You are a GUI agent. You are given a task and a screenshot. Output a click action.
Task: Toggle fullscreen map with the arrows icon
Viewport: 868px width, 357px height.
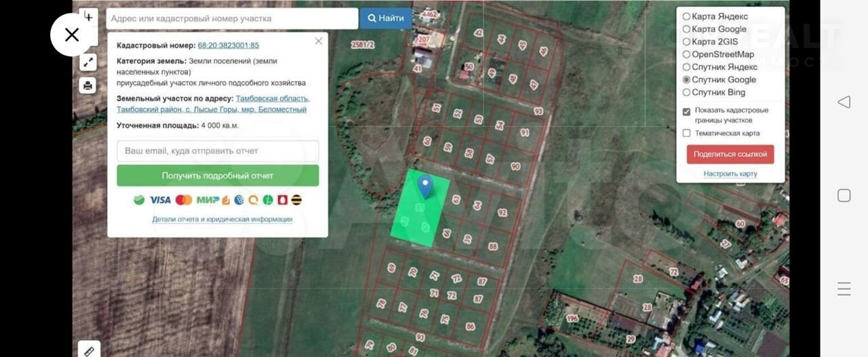point(88,62)
